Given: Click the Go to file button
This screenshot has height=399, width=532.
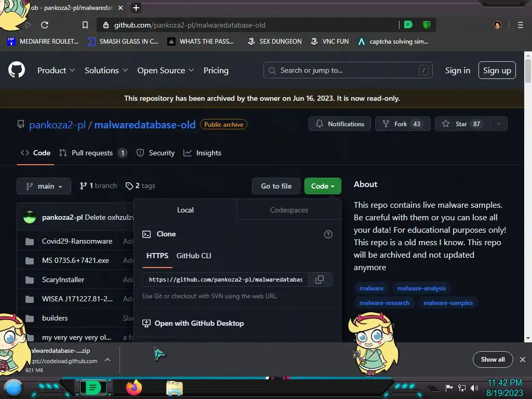Looking at the screenshot, I should (276, 186).
